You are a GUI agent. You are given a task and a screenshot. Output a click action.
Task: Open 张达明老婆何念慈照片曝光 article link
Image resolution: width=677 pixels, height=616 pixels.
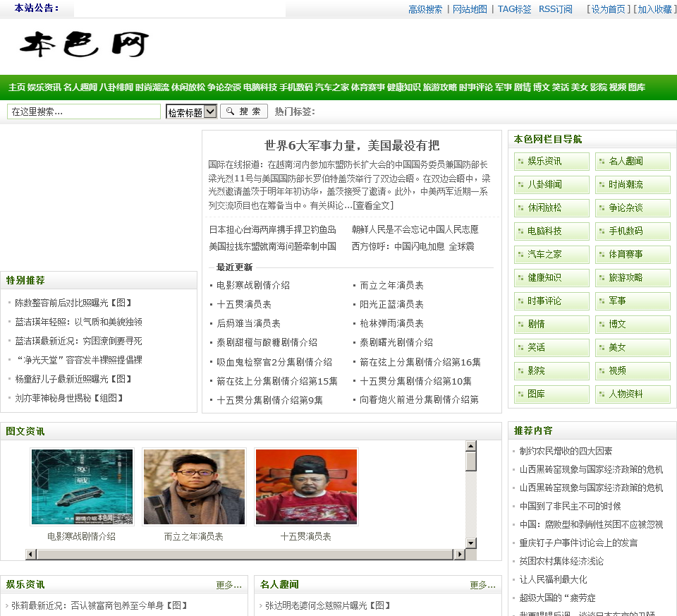(x=328, y=605)
